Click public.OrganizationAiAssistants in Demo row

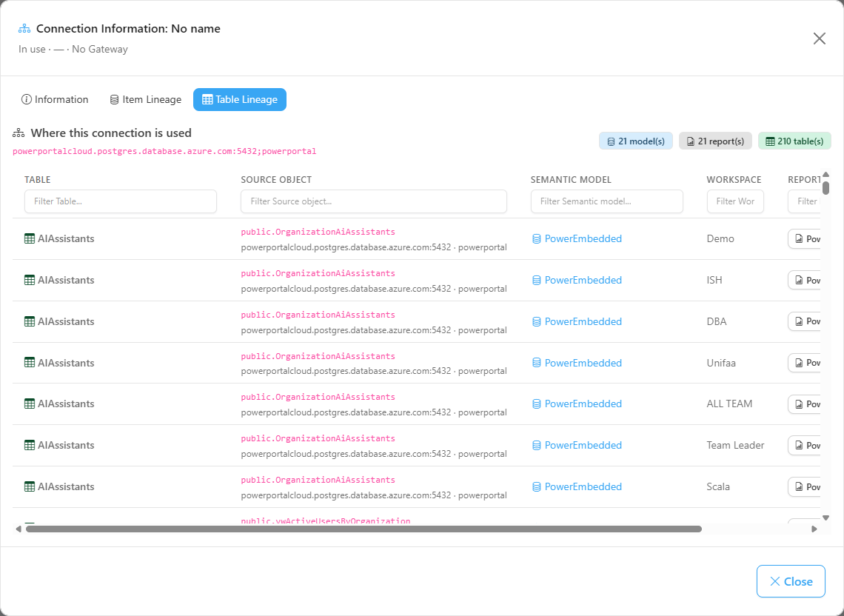tap(318, 232)
